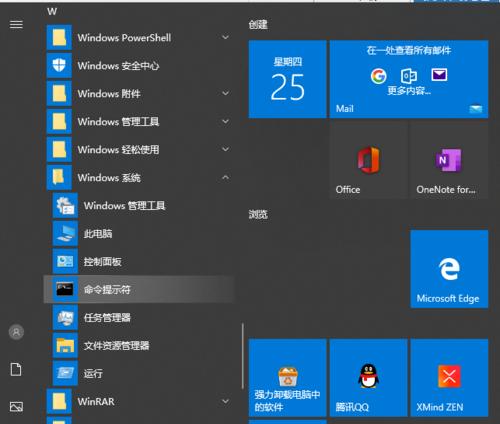The height and width of the screenshot is (424, 500).
Task: Click the Windows 安全中心 shield icon
Action: pos(59,65)
